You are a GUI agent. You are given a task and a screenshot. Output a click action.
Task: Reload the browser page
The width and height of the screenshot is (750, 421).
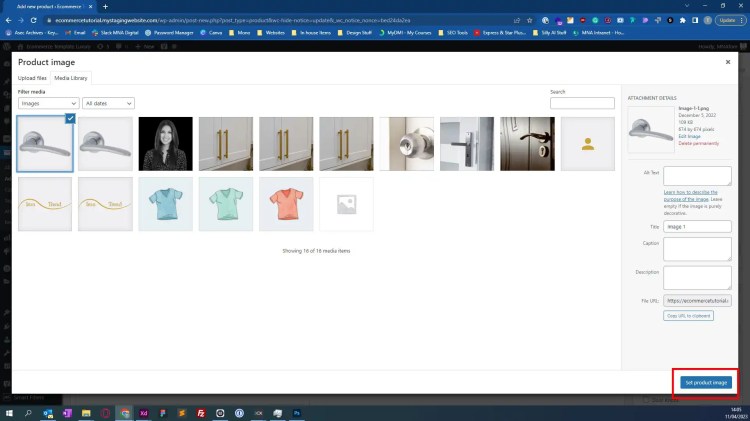(x=33, y=20)
